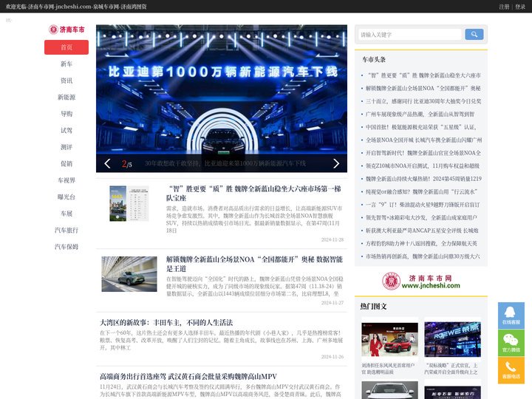Open 测评 menu item

click(x=66, y=147)
